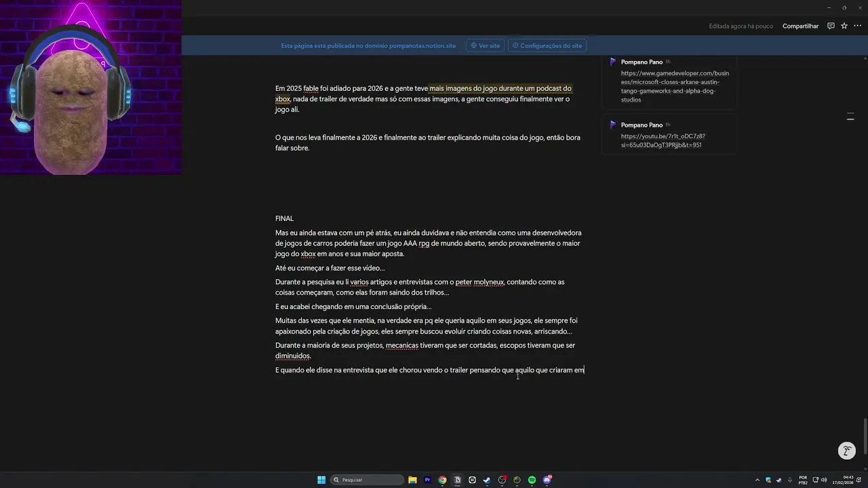Open the taskbar app with red badge beside Steam
The height and width of the screenshot is (488, 868).
point(502,480)
